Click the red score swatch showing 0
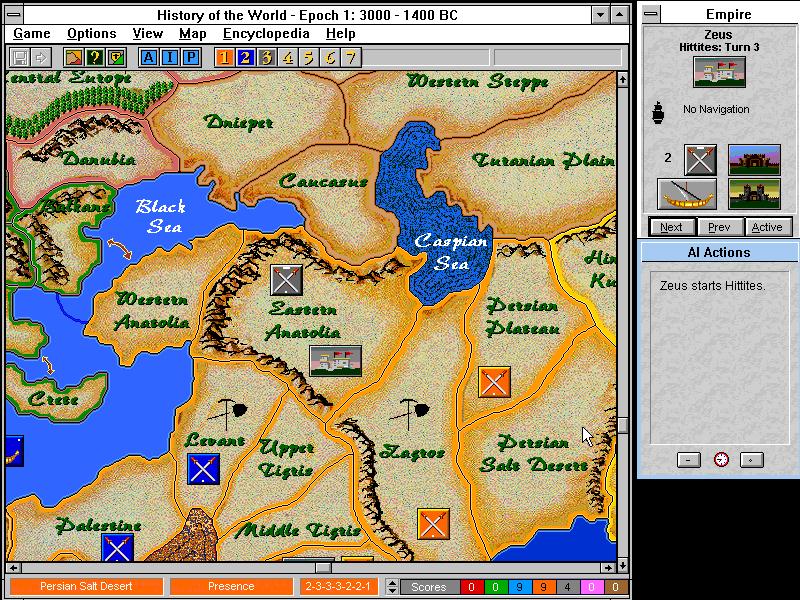The image size is (800, 600). 471,587
